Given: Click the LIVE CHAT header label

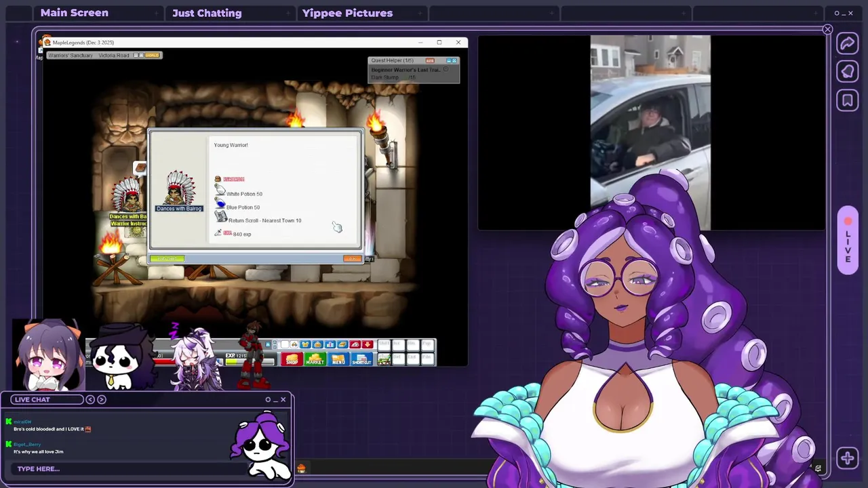Looking at the screenshot, I should tap(47, 399).
